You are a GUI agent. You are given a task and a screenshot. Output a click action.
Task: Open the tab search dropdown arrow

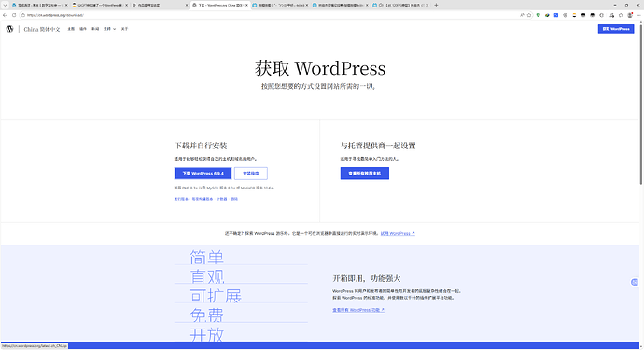point(5,5)
